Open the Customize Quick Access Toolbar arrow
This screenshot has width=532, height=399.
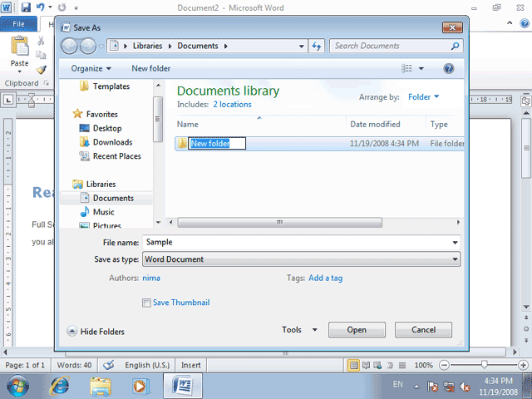click(x=76, y=7)
